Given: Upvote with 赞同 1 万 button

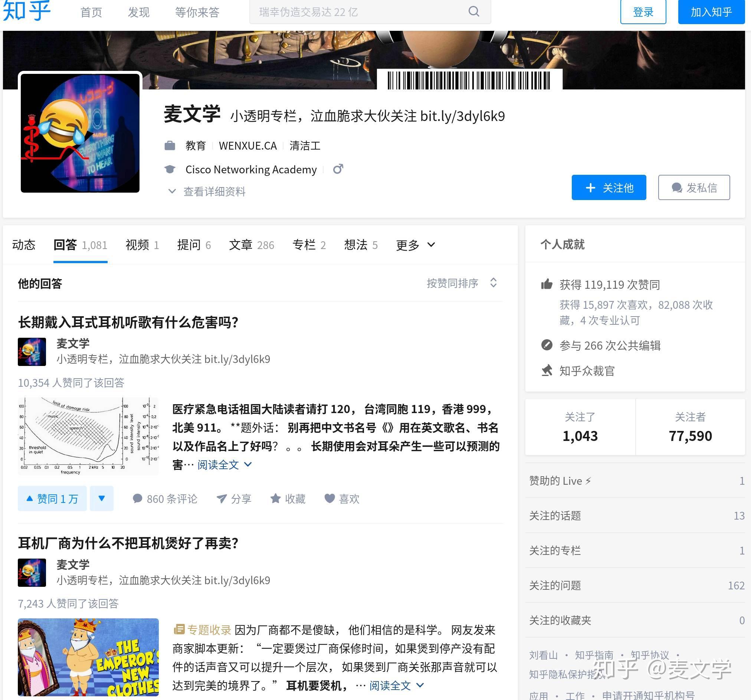Looking at the screenshot, I should point(52,498).
